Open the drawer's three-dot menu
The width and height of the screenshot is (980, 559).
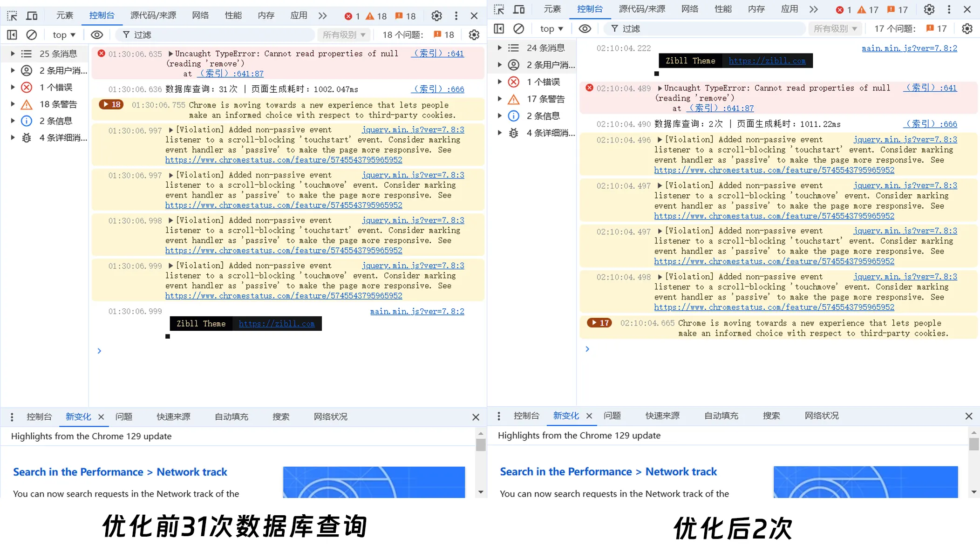[12, 416]
